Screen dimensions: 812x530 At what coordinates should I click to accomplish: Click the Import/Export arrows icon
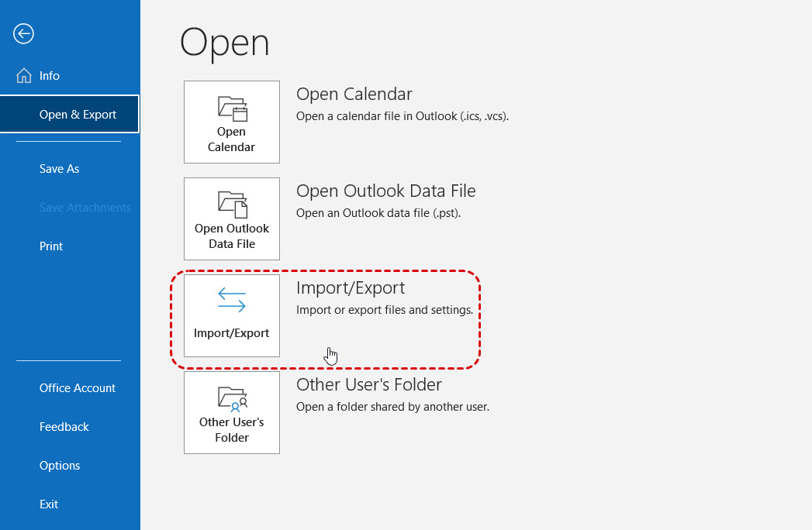232,301
